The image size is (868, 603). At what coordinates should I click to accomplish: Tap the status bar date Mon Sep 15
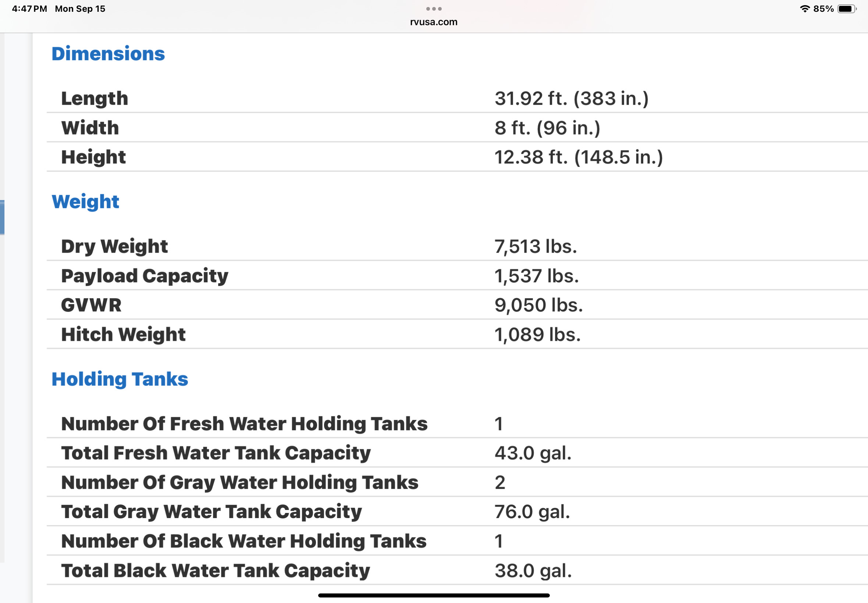pyautogui.click(x=80, y=9)
